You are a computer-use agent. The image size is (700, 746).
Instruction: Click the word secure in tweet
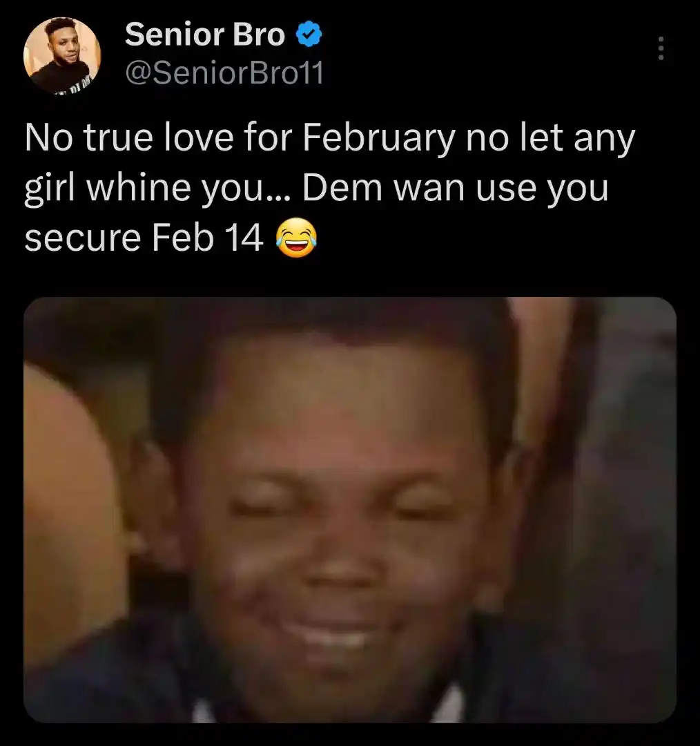click(83, 238)
